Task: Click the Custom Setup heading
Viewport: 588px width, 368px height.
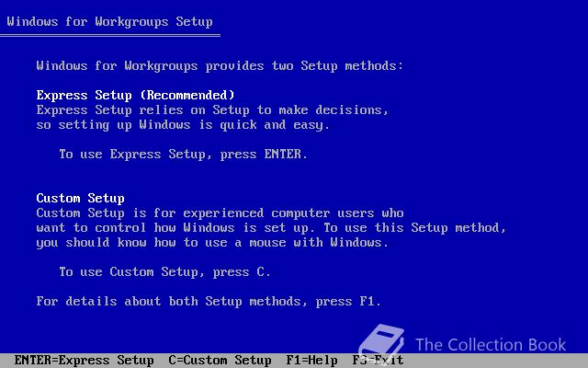Action: click(80, 198)
